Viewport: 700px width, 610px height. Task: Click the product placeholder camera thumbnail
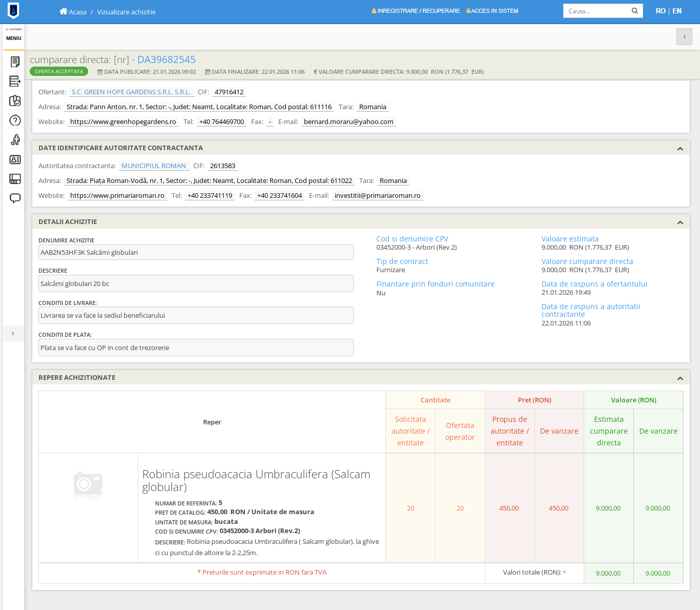[x=88, y=484]
